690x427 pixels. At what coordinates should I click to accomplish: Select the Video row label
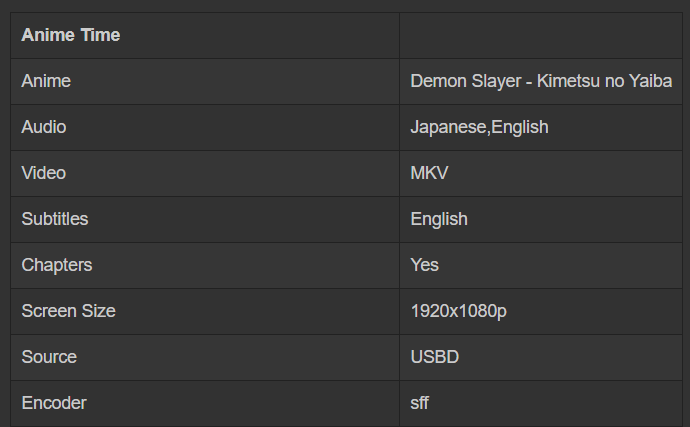[x=44, y=173]
